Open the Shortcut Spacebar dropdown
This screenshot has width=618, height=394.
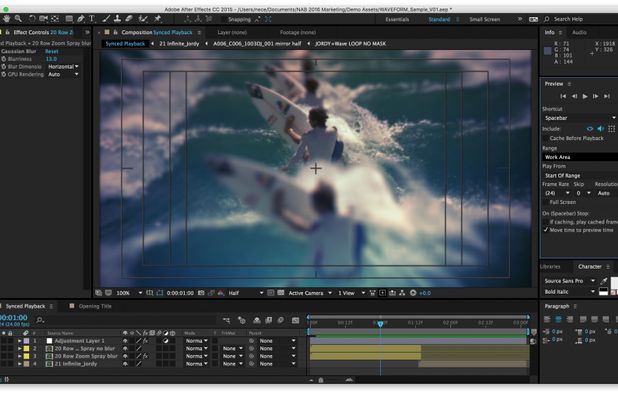580,118
